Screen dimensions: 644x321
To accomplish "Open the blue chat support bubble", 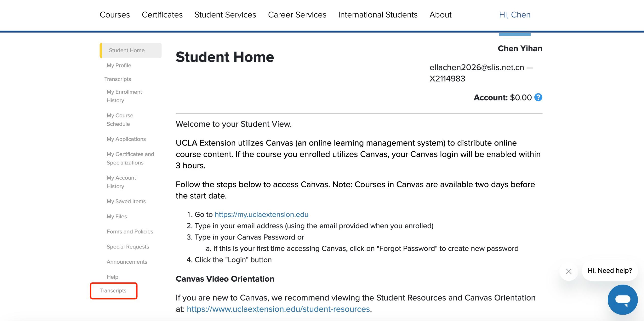I will (622, 300).
